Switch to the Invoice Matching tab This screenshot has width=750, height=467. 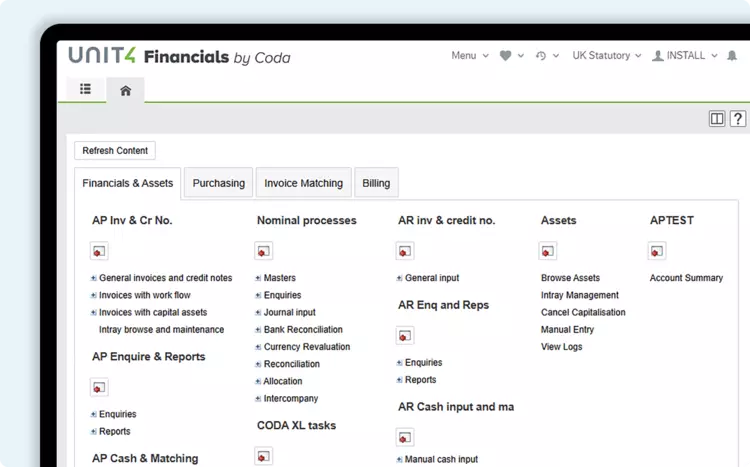coord(304,183)
